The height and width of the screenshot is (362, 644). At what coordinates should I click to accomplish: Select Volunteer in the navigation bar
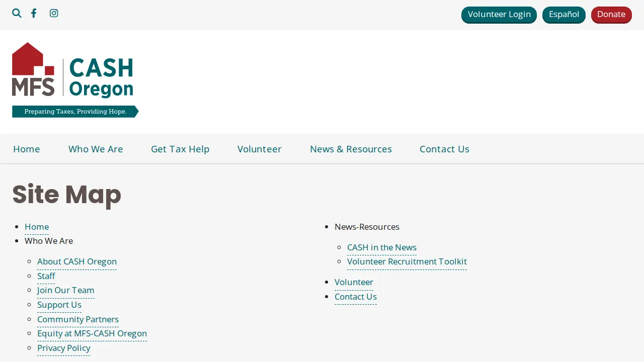tap(260, 149)
